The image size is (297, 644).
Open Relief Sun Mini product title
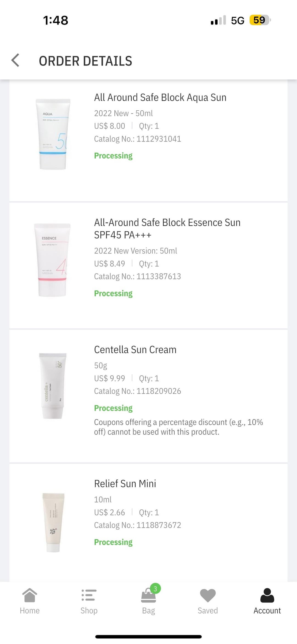tap(125, 484)
